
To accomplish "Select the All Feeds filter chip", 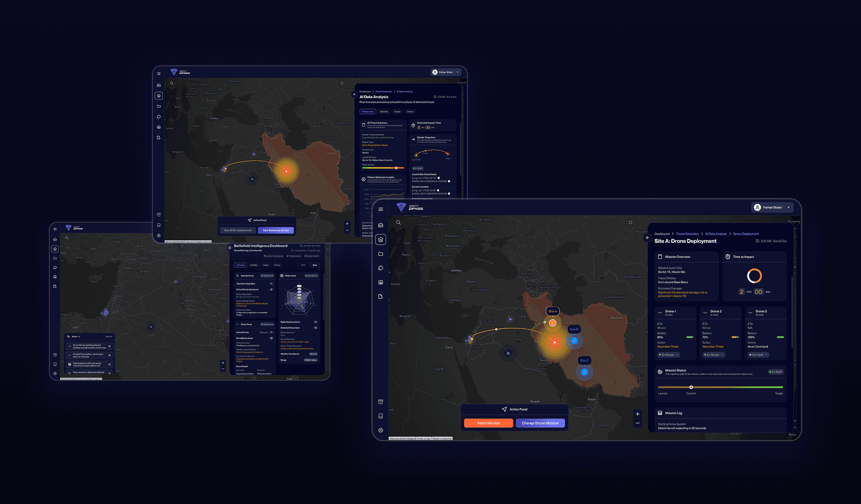I will pyautogui.click(x=241, y=265).
